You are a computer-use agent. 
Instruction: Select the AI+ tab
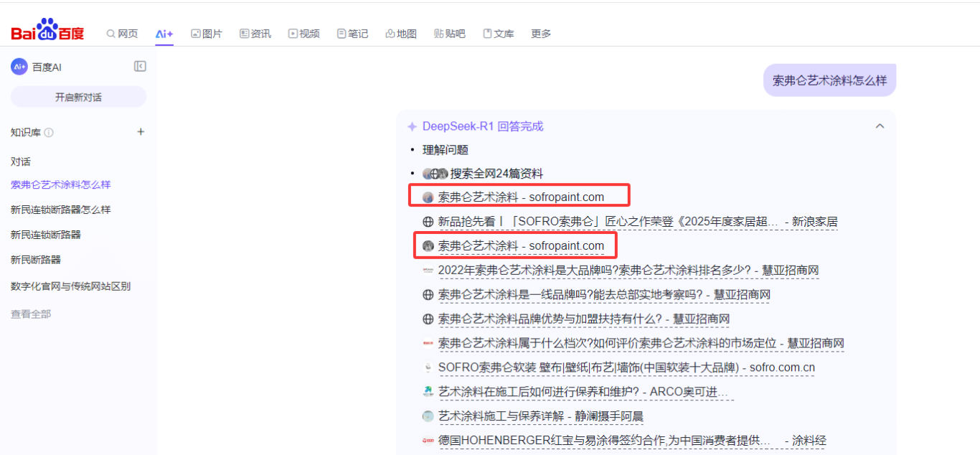coord(164,34)
